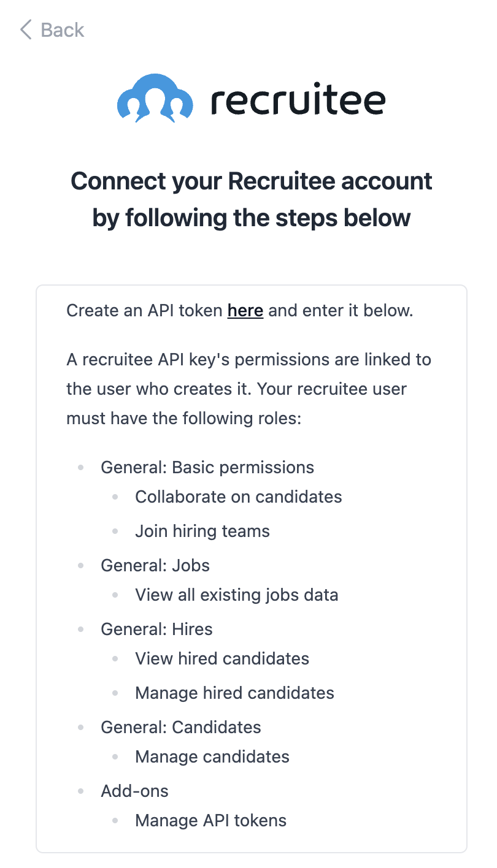
Task: Select the "General: Jobs" list item
Action: coord(155,565)
